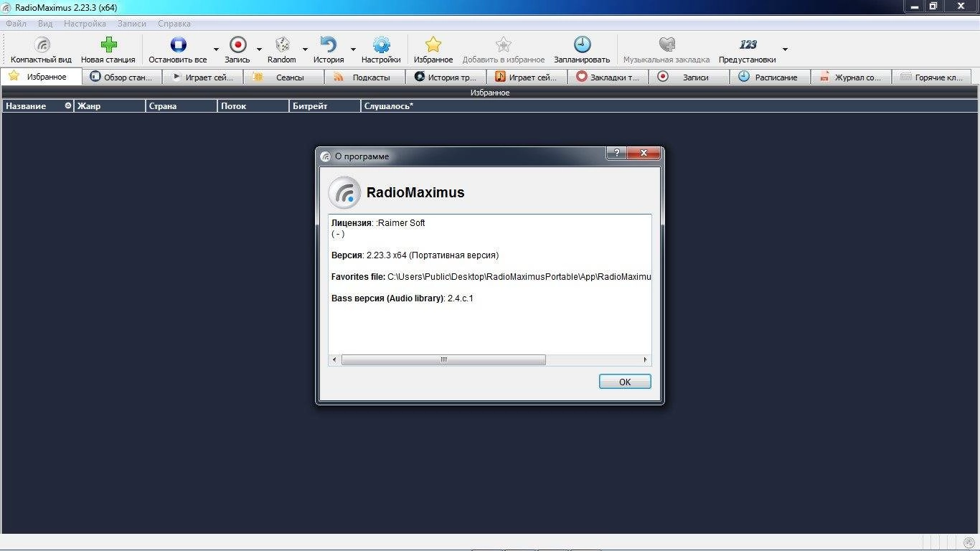Viewport: 980px width, 551px height.
Task: Play a Random station
Action: point(282,50)
